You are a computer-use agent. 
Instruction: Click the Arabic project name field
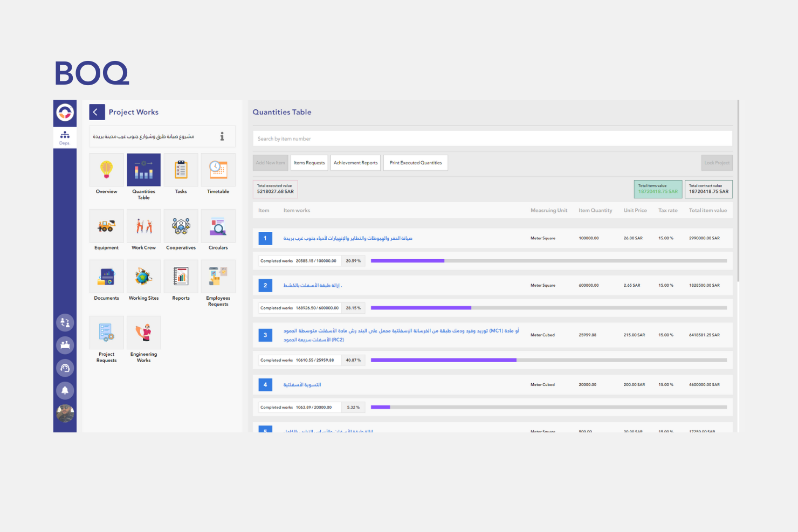click(162, 136)
